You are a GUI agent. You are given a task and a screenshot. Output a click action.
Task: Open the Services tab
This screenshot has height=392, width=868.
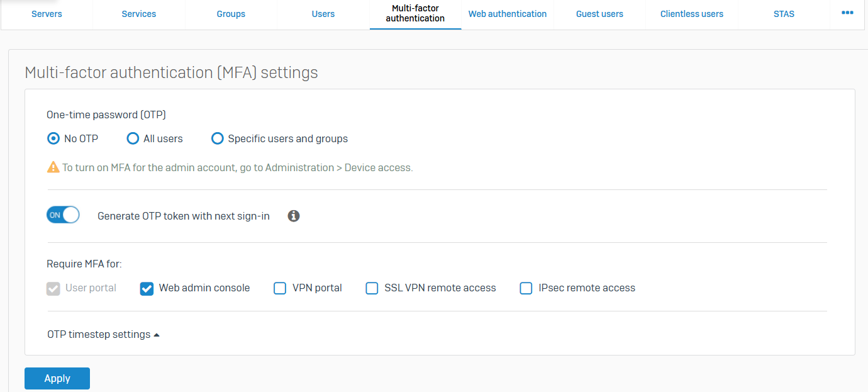(x=139, y=14)
